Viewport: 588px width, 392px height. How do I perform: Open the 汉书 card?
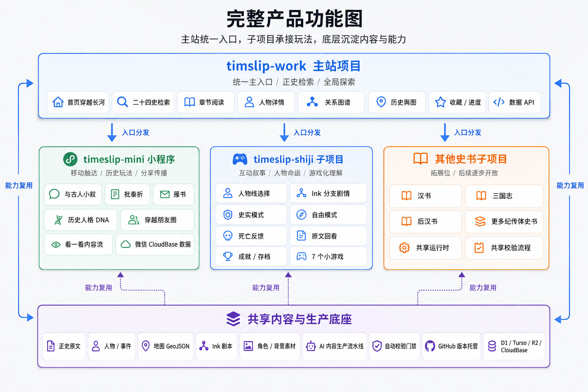click(425, 196)
